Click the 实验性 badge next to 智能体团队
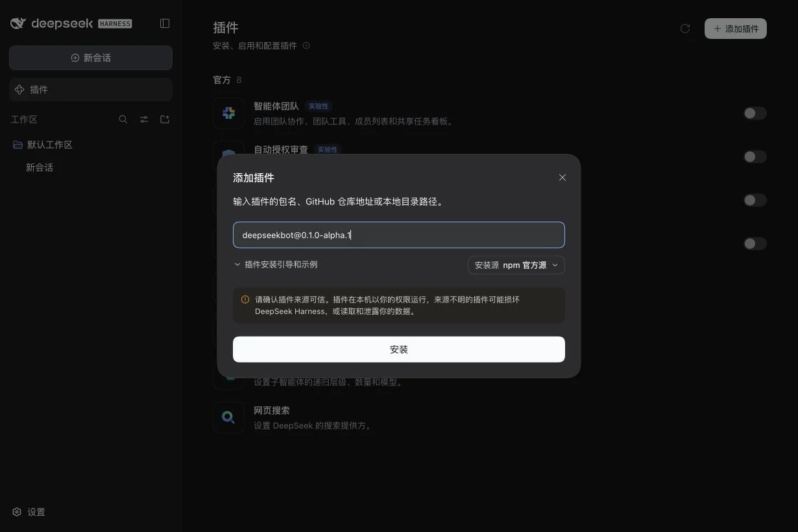The height and width of the screenshot is (532, 798). click(x=318, y=106)
